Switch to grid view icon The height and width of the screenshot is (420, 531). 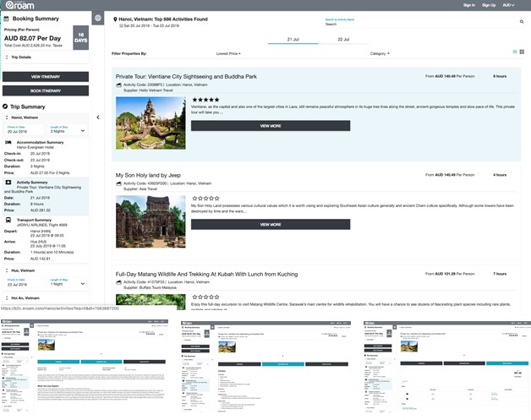tap(522, 52)
